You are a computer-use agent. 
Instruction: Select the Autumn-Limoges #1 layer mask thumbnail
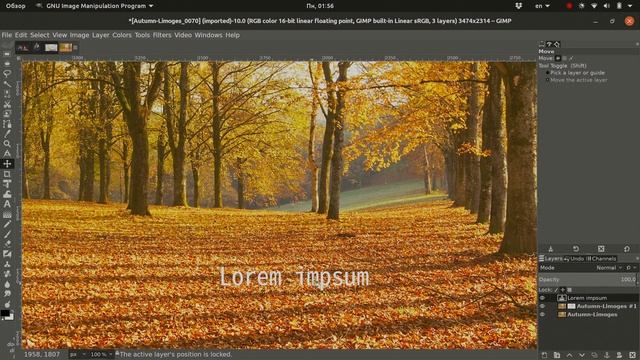[x=571, y=306]
